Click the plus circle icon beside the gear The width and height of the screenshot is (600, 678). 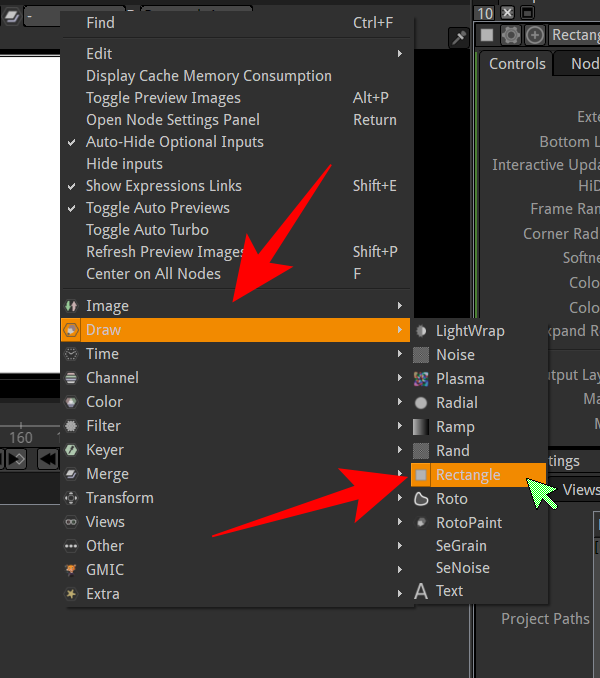point(535,35)
